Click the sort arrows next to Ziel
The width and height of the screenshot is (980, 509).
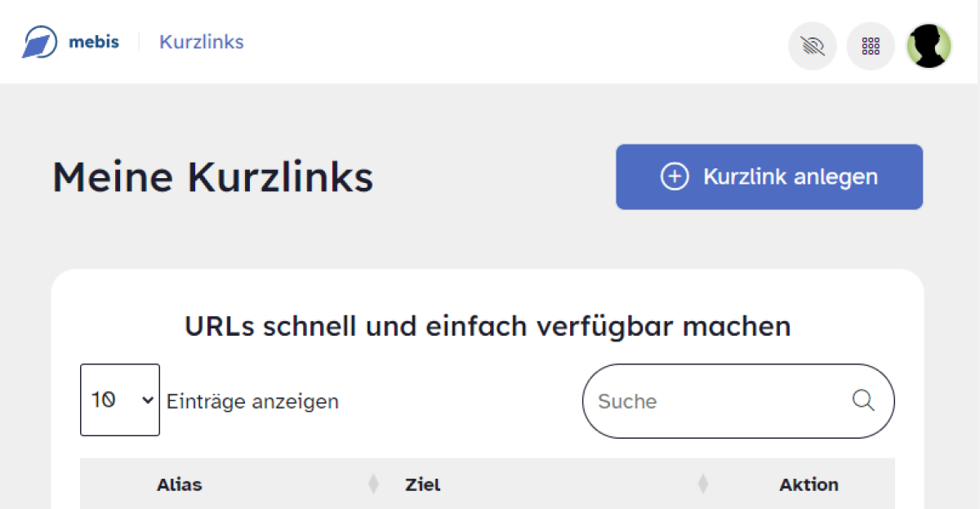702,484
